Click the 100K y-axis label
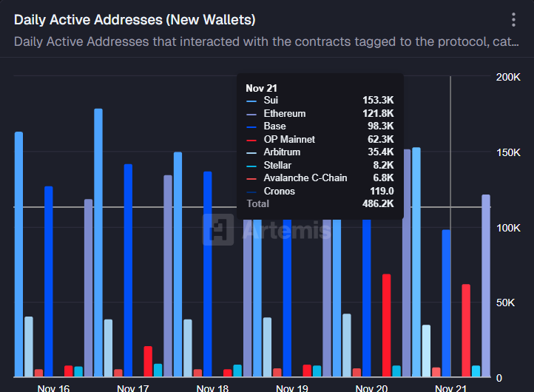Viewport: 534px width, 392px height. (x=508, y=228)
